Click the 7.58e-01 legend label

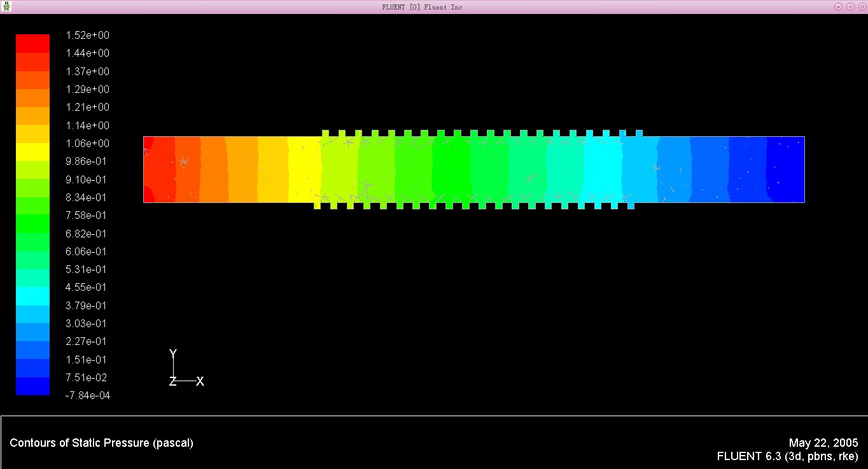click(x=87, y=215)
